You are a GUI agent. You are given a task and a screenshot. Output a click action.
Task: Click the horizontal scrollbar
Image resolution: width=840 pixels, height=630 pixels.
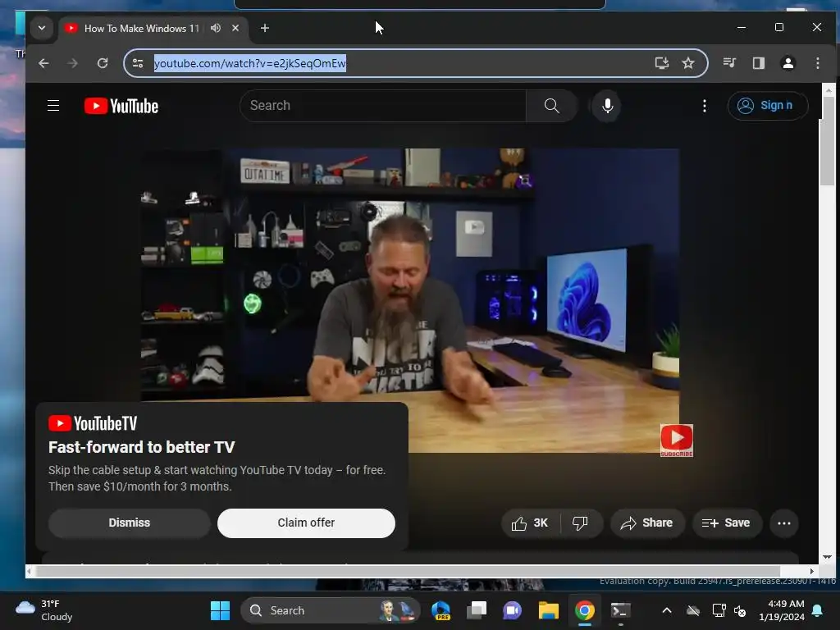[408, 571]
